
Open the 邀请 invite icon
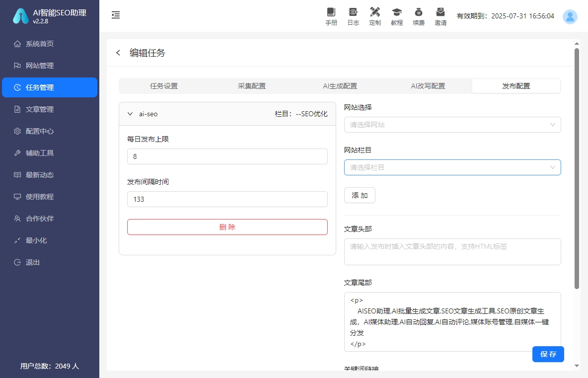point(441,16)
